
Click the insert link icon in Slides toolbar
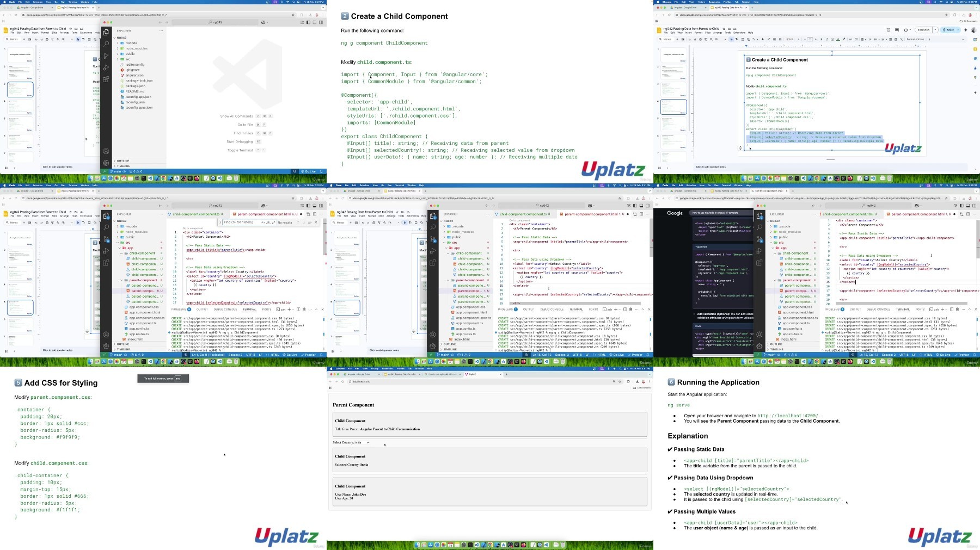[850, 39]
